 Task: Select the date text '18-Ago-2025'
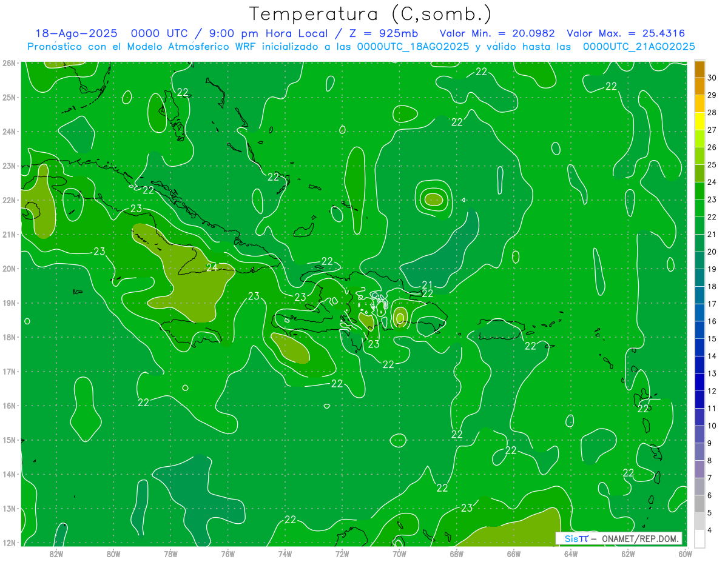click(x=77, y=33)
